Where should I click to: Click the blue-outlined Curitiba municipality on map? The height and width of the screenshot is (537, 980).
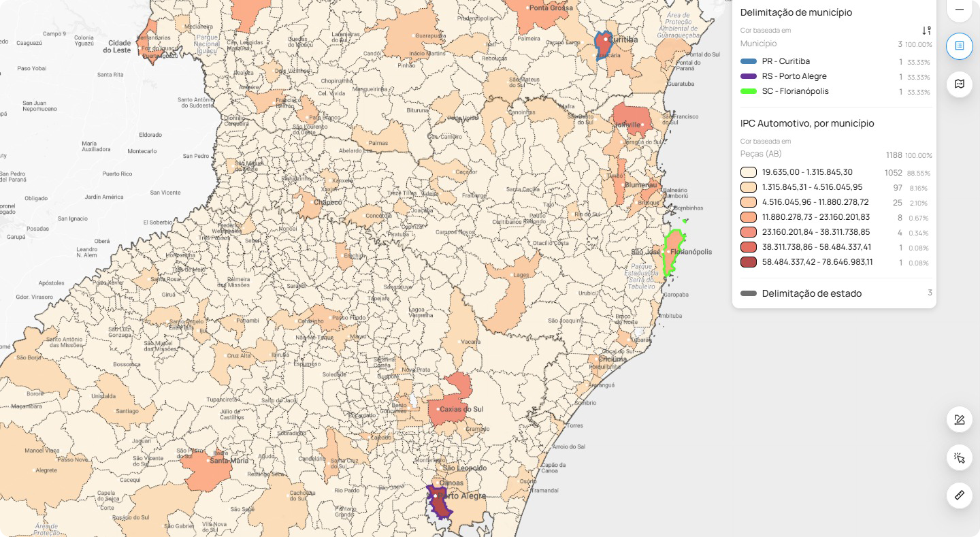[602, 46]
